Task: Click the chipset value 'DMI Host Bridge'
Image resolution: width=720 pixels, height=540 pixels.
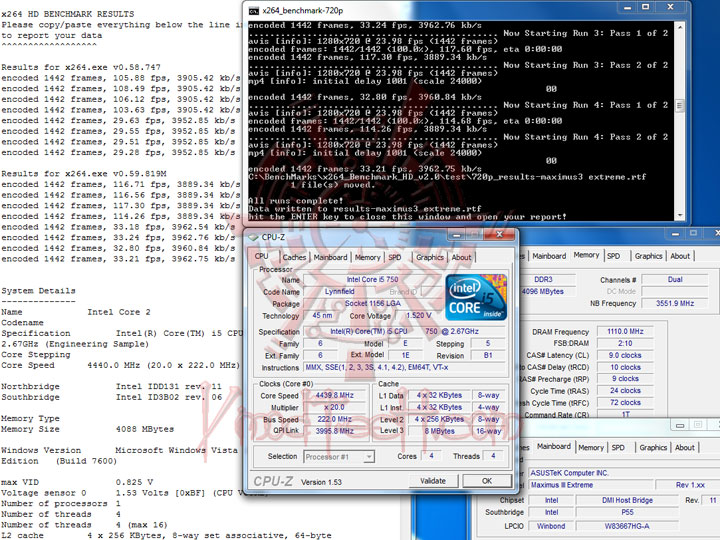Action: point(627,501)
